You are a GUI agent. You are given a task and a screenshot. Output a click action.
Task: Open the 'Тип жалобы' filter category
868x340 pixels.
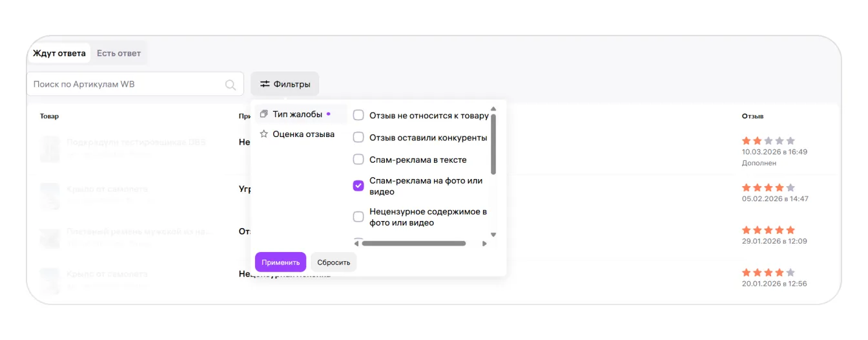pyautogui.click(x=298, y=114)
